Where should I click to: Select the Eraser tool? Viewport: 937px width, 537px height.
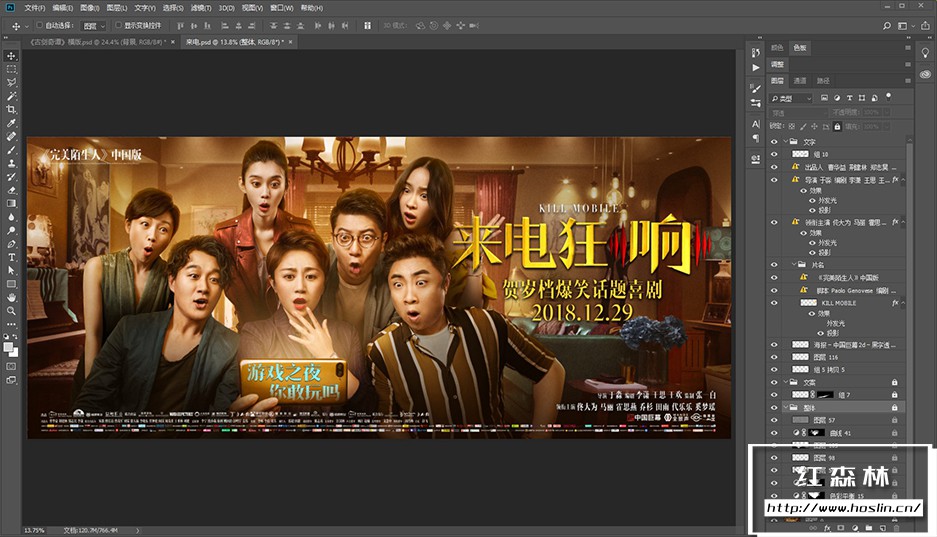tap(11, 190)
